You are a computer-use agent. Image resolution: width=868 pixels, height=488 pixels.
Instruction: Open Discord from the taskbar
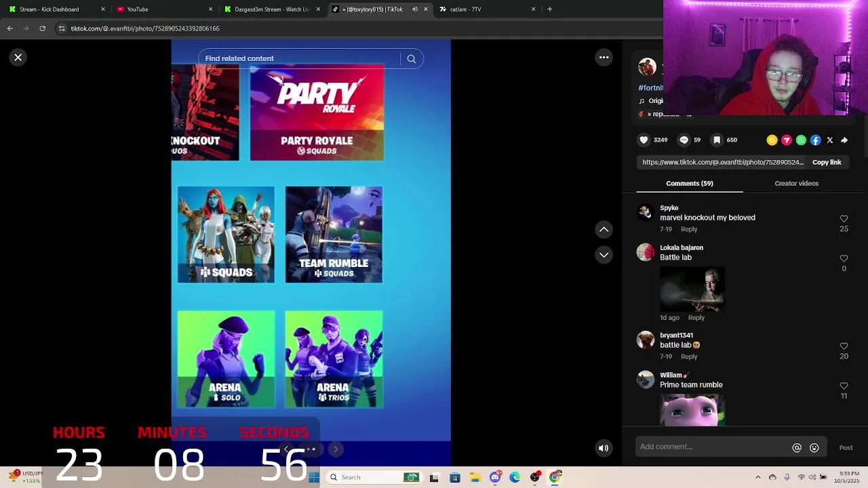point(495,478)
